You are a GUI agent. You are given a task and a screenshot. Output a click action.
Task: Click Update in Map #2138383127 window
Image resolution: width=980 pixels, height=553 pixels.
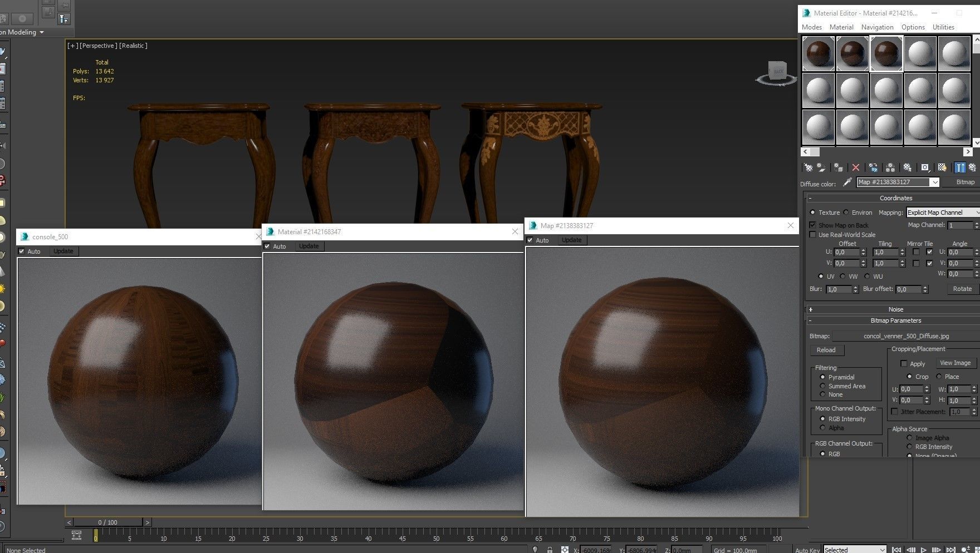point(571,240)
